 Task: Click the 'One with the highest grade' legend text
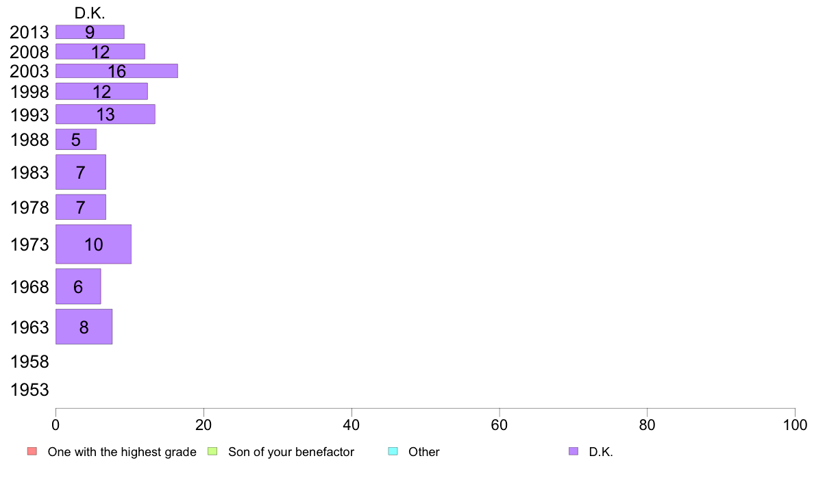pos(122,452)
